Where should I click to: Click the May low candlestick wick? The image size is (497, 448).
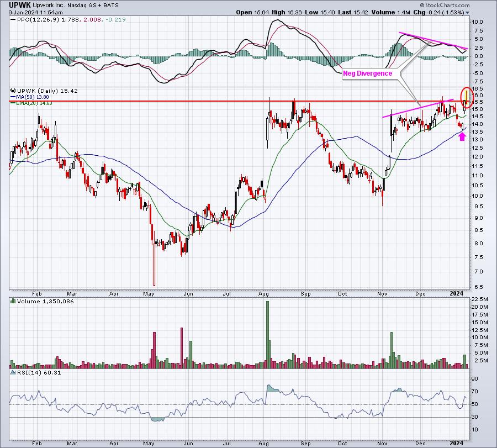pyautogui.click(x=154, y=276)
